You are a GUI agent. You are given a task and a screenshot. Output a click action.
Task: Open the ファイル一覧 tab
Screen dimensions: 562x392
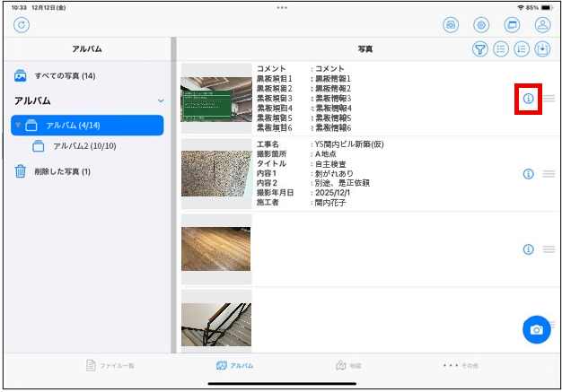tap(110, 366)
